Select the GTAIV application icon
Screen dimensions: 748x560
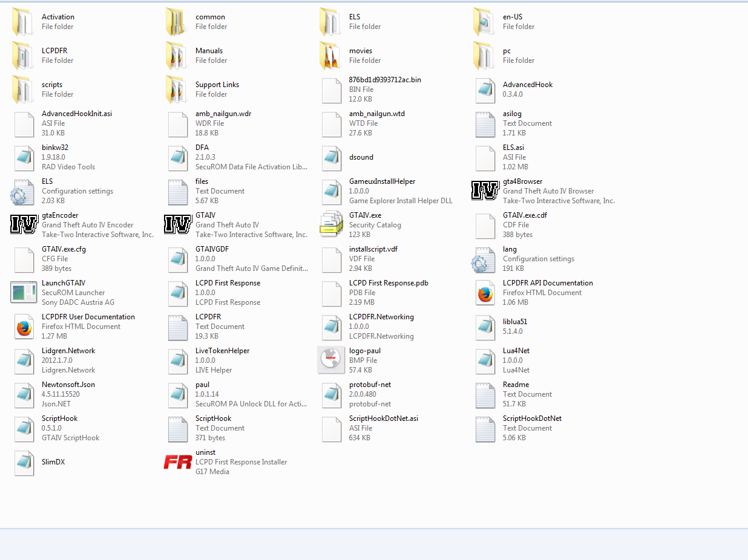(178, 224)
